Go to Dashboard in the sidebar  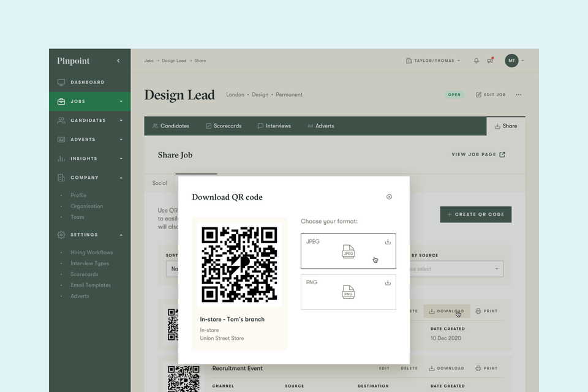point(89,82)
